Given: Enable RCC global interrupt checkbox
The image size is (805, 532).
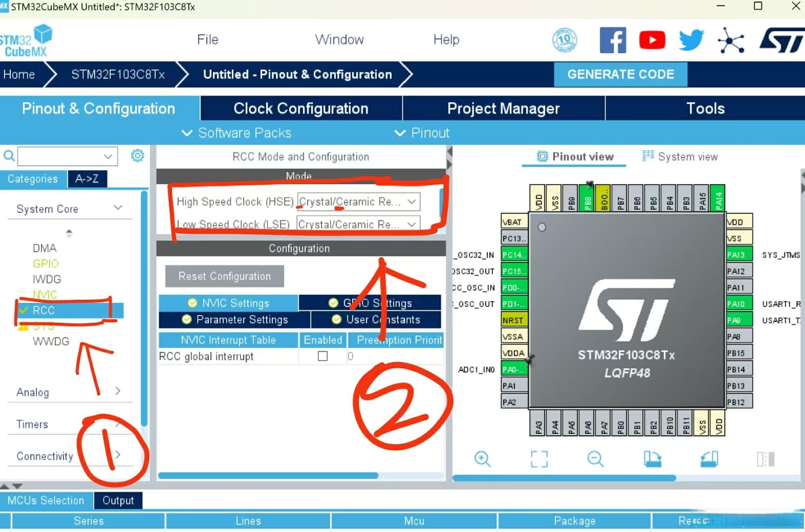Looking at the screenshot, I should (x=323, y=356).
